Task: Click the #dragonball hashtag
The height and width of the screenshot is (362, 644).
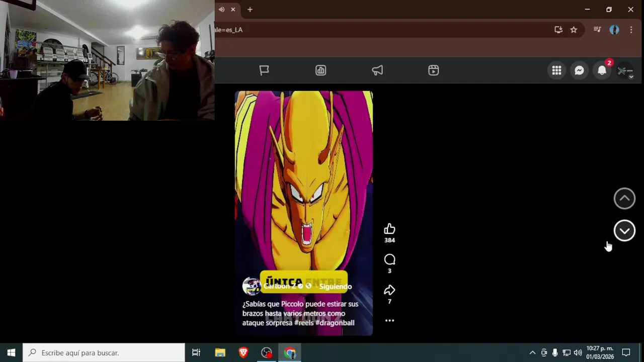Action: tap(335, 323)
